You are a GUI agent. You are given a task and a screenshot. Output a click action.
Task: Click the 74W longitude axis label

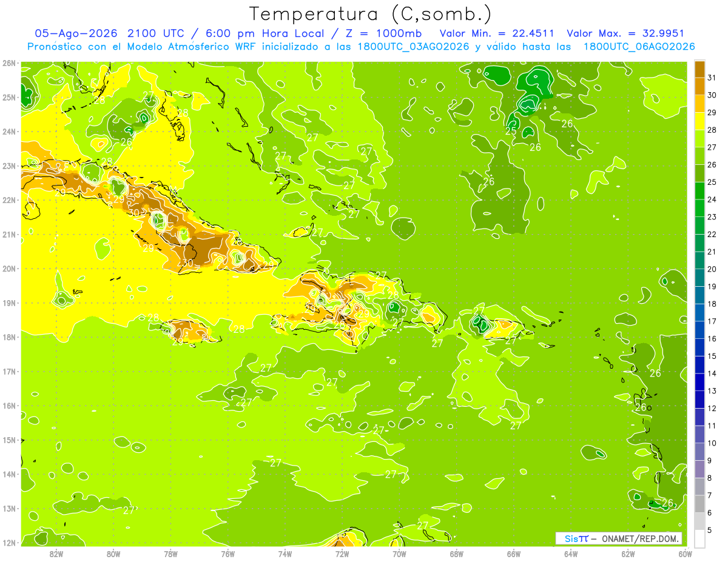coord(285,554)
